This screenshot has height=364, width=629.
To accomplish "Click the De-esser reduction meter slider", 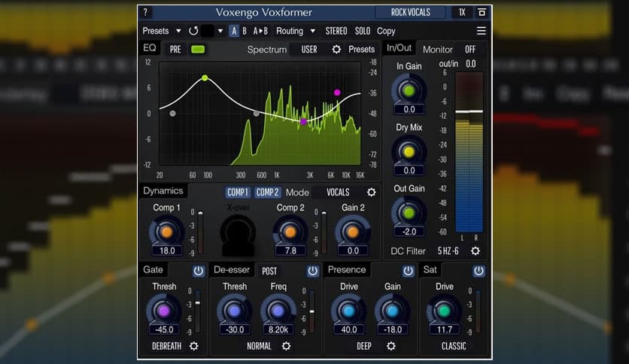I will tap(311, 311).
